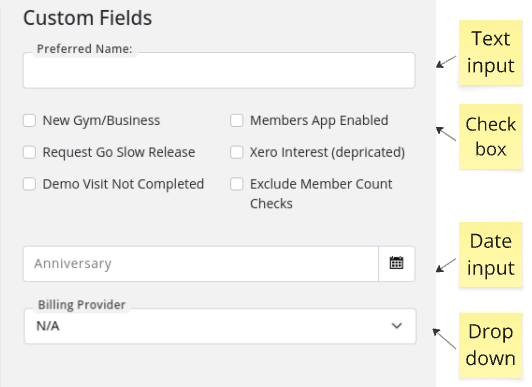
Task: Check Request Go Slow Release
Action: point(29,152)
